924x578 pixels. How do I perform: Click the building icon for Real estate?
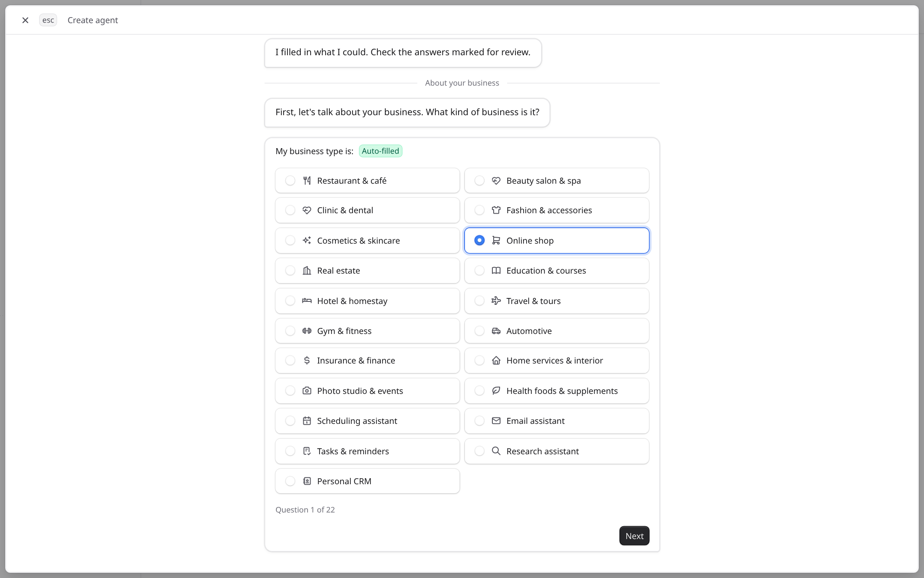pyautogui.click(x=307, y=271)
